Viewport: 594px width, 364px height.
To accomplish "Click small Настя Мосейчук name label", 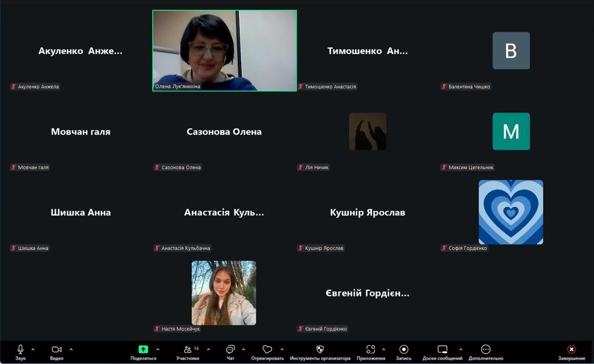I will click(180, 329).
